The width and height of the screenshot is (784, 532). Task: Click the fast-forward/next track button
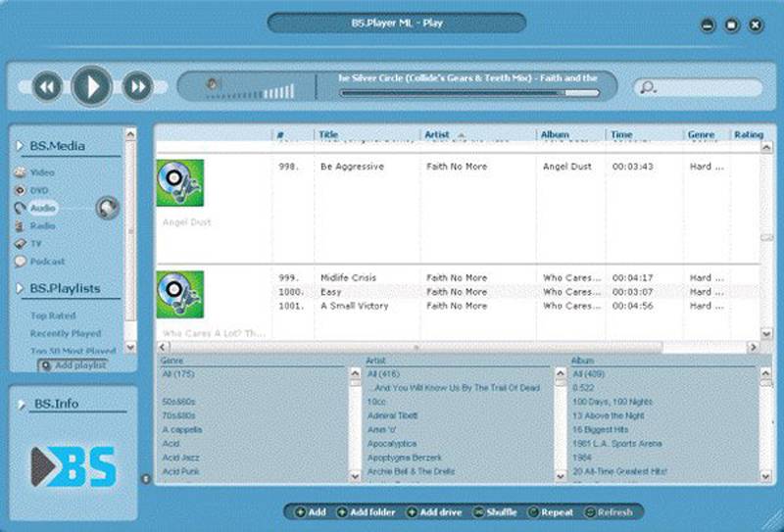pos(137,87)
